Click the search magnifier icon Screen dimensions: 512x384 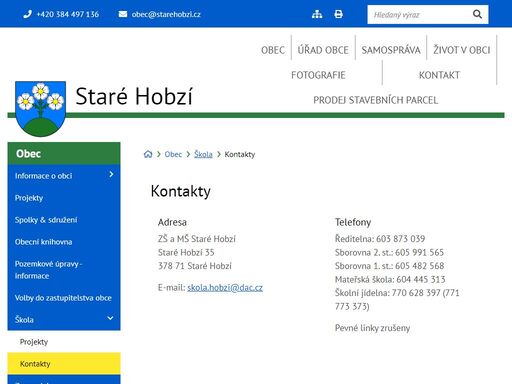[477, 14]
